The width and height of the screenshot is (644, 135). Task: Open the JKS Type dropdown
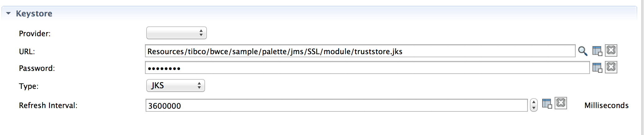point(176,85)
